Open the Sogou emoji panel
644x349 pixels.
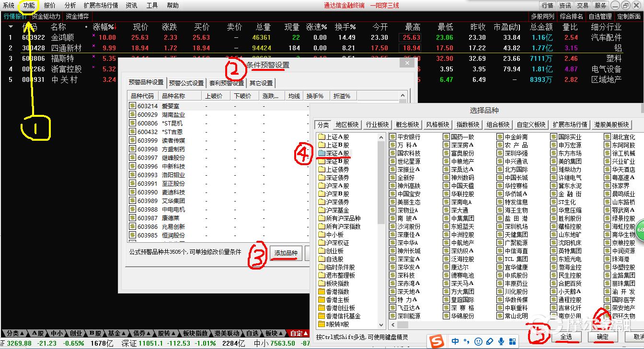click(478, 341)
